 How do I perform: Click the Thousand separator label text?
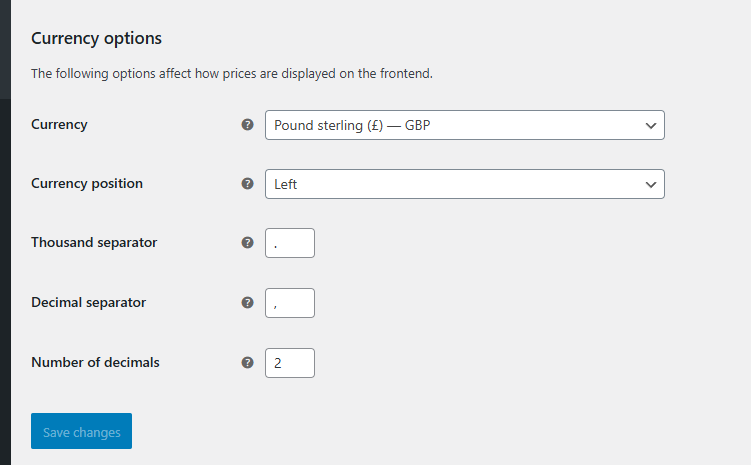tap(94, 242)
